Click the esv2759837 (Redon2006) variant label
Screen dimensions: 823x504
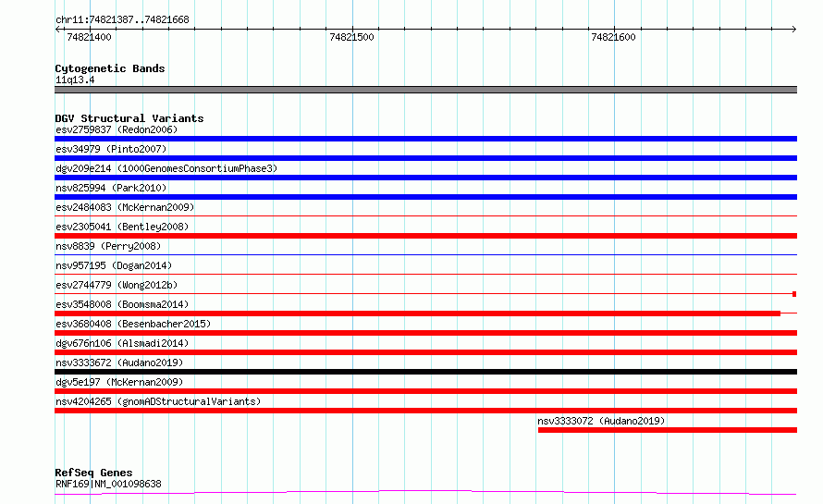click(117, 129)
